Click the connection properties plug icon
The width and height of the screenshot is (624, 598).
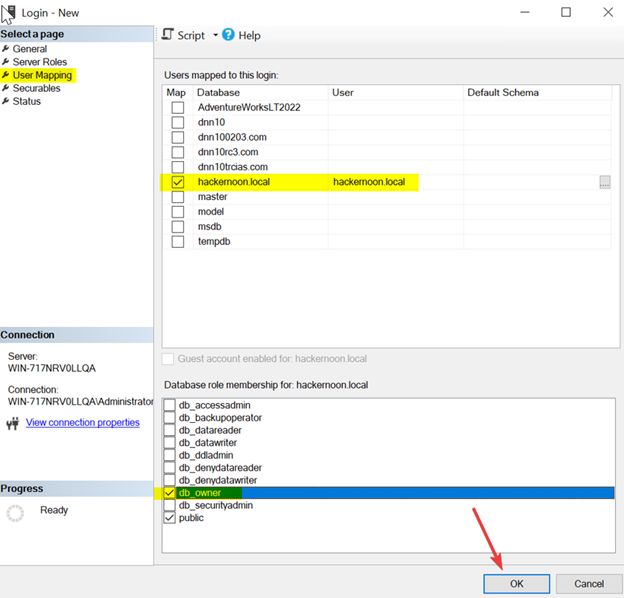tap(13, 423)
